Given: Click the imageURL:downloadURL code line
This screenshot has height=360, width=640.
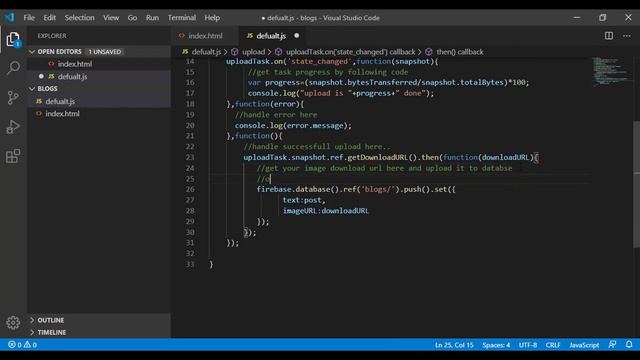Looking at the screenshot, I should tap(326, 211).
